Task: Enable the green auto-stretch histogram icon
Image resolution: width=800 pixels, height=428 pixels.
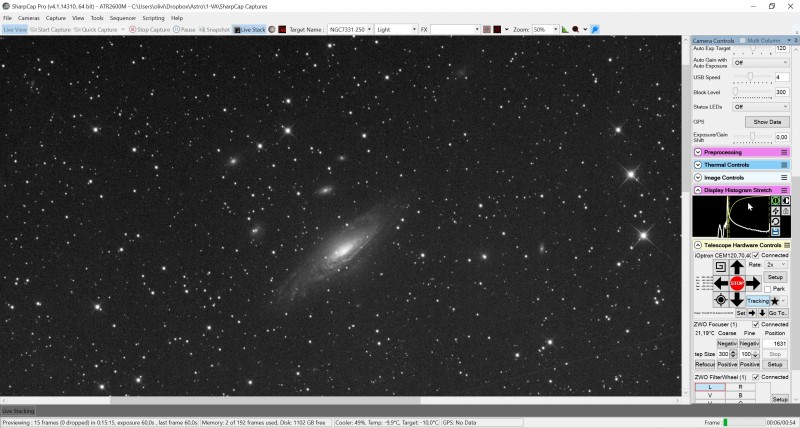Action: 775,200
